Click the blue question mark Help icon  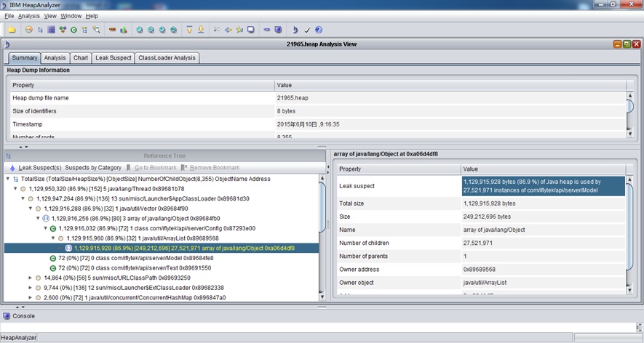319,30
